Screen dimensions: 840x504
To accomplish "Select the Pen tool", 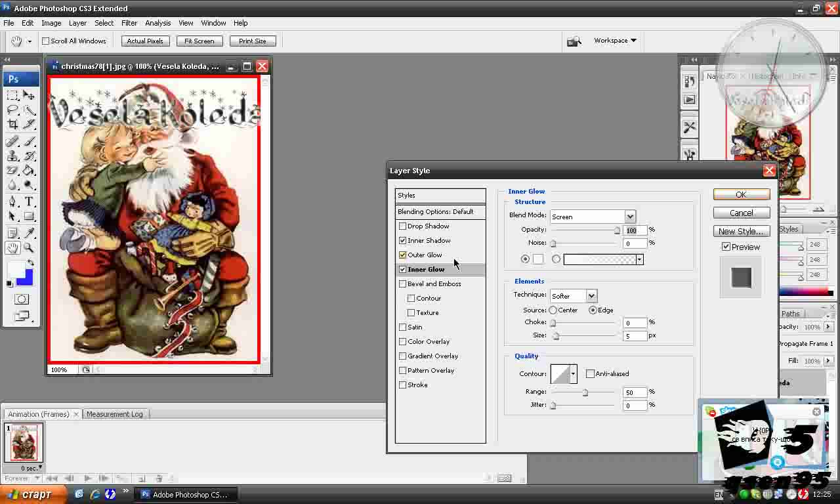I will point(12,202).
